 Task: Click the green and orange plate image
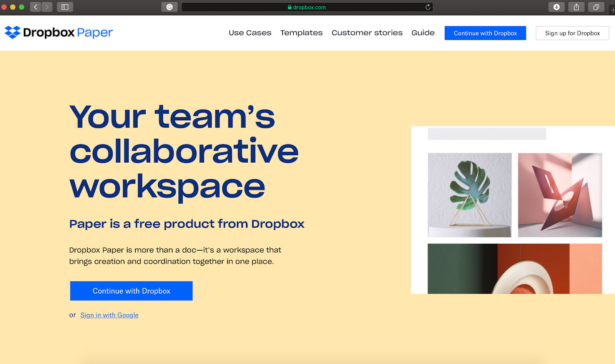[515, 269]
